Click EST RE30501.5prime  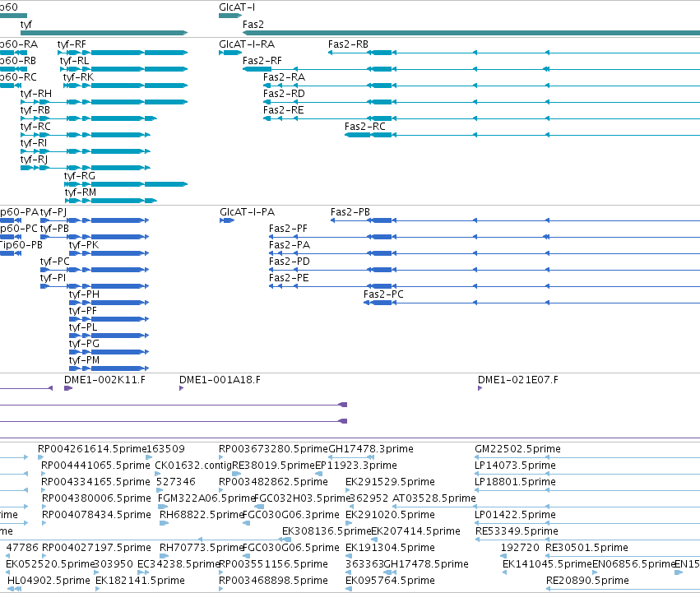pos(623,556)
